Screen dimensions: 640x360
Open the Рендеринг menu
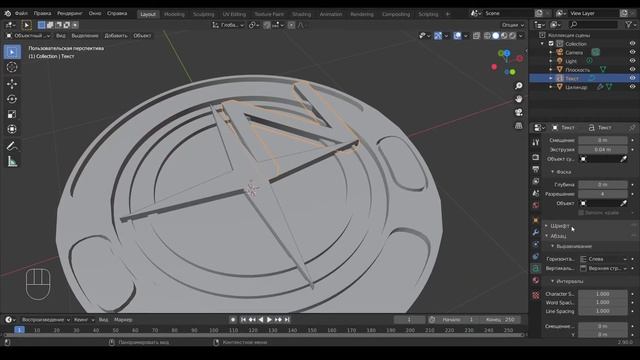(69, 13)
